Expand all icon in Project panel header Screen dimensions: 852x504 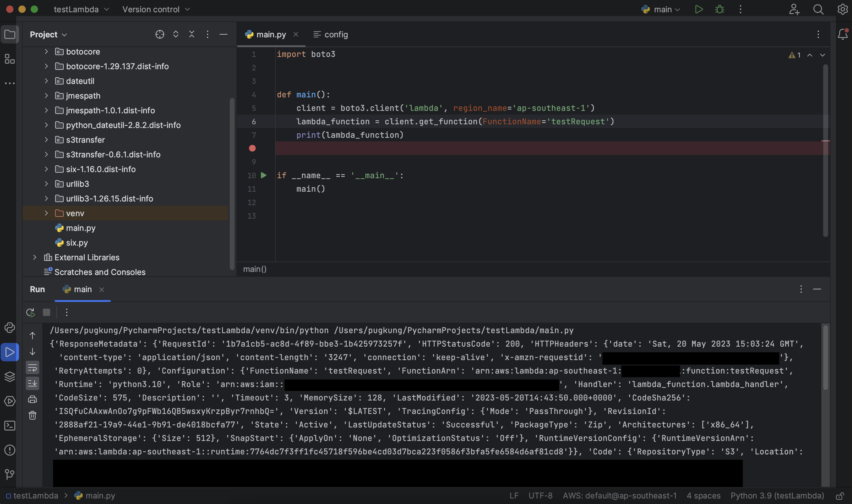pos(175,34)
